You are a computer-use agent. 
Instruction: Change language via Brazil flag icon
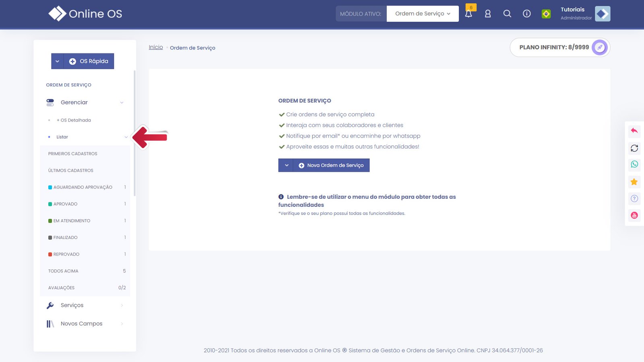[x=546, y=14]
